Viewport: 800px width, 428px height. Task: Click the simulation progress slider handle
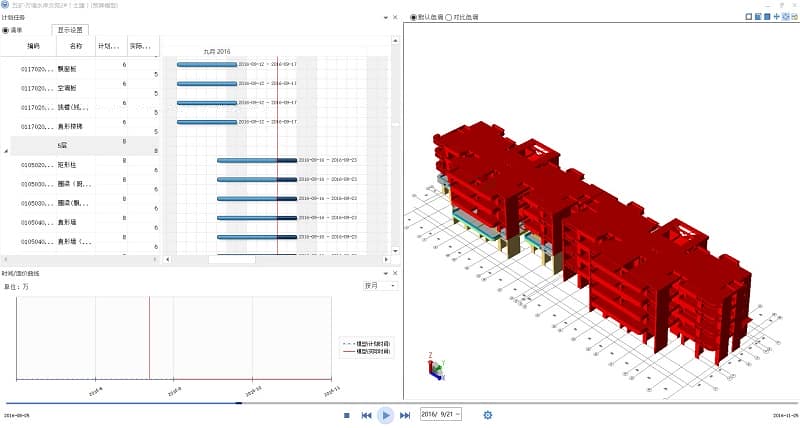(239, 403)
